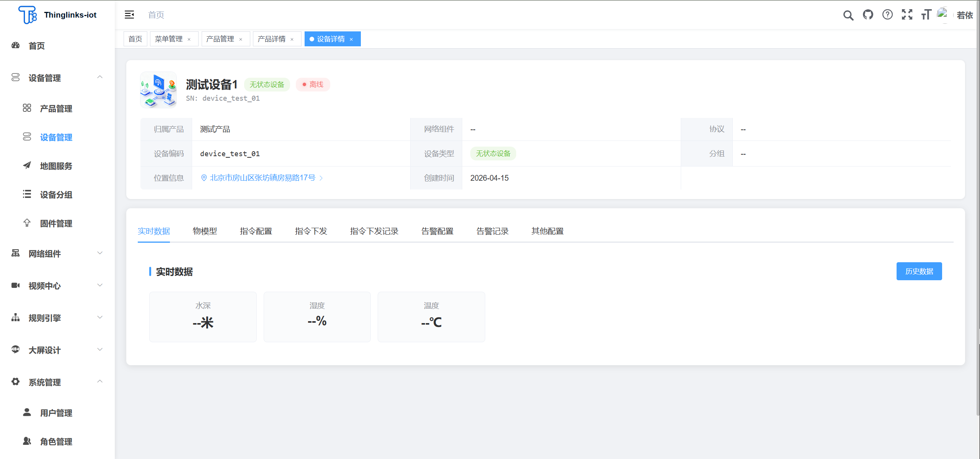The height and width of the screenshot is (459, 980).
Task: Switch to the 物模型 tab
Action: (205, 231)
